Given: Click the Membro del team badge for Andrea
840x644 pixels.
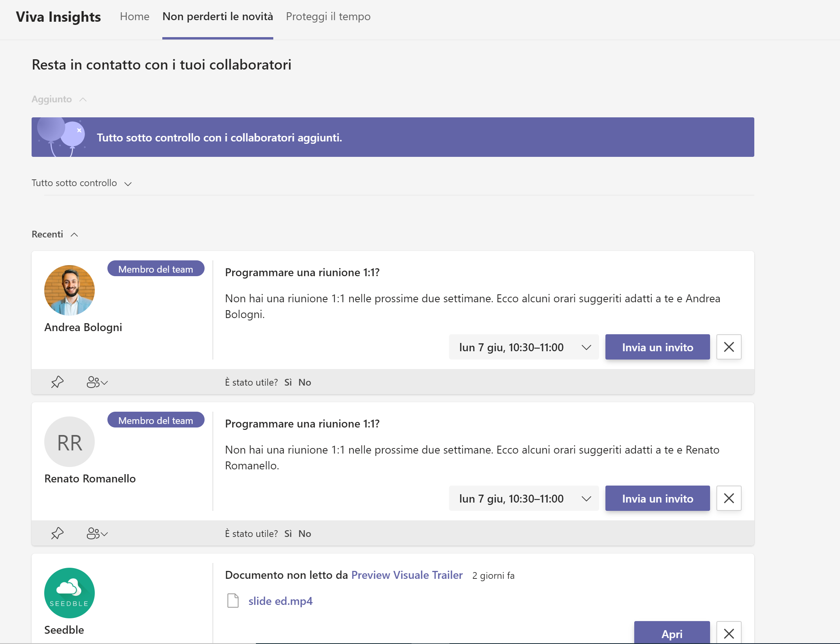Looking at the screenshot, I should [x=156, y=269].
